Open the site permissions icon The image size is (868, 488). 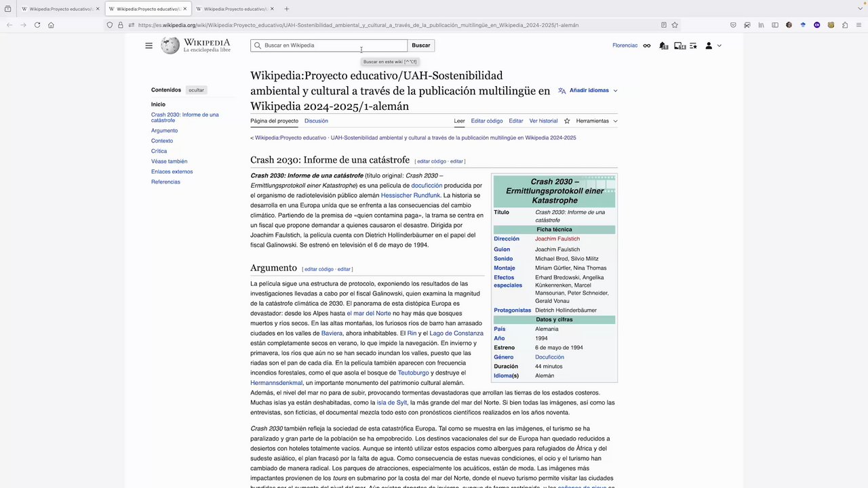[130, 25]
